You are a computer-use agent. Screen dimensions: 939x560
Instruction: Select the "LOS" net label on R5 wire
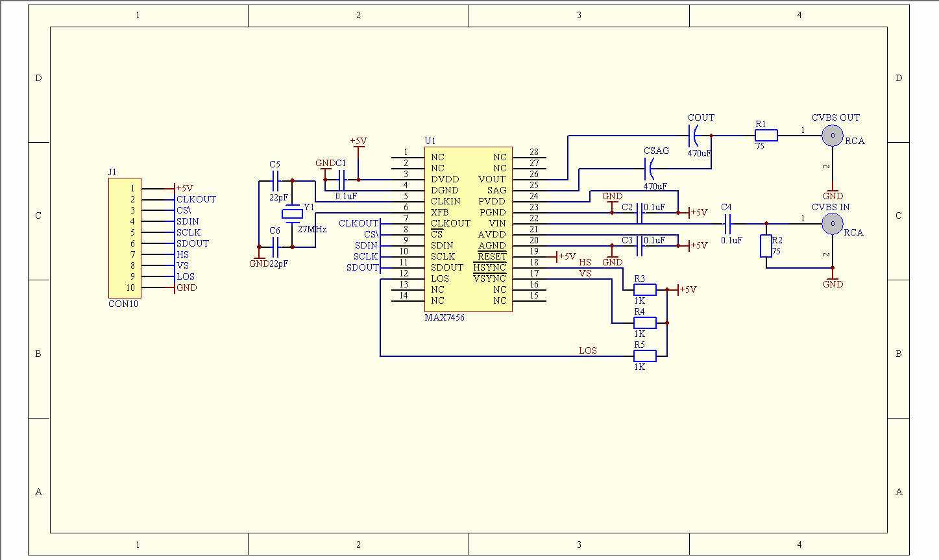[588, 350]
